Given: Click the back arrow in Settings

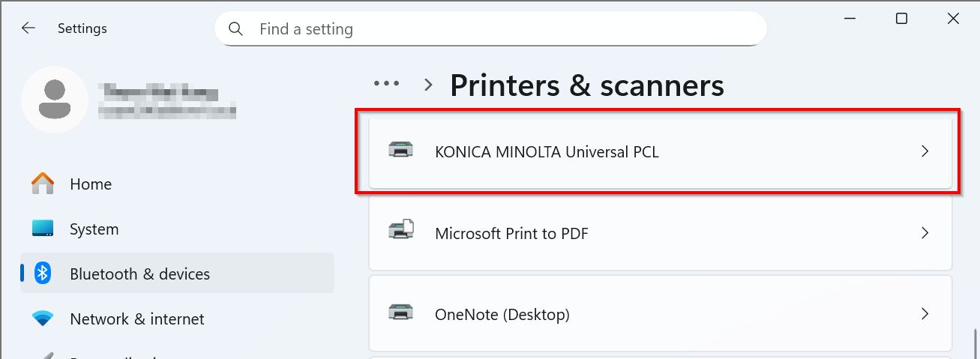Looking at the screenshot, I should point(28,28).
